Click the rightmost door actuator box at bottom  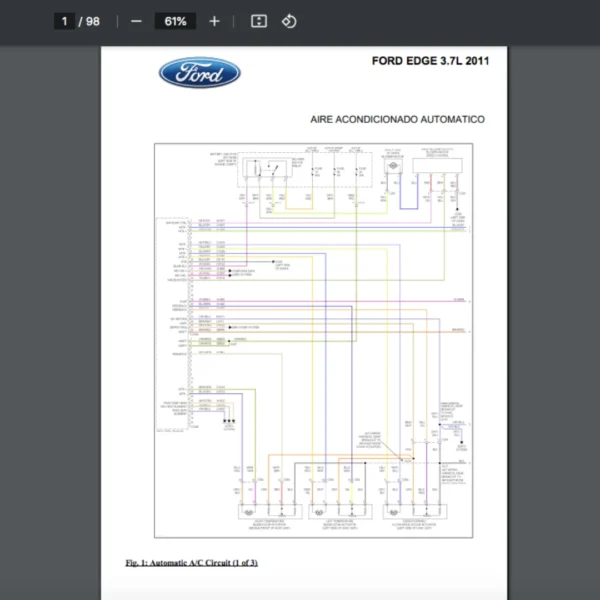pyautogui.click(x=412, y=510)
